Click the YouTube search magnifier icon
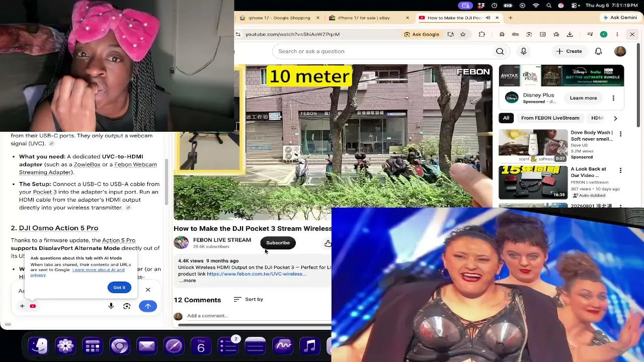Image resolution: width=644 pixels, height=362 pixels. [500, 51]
